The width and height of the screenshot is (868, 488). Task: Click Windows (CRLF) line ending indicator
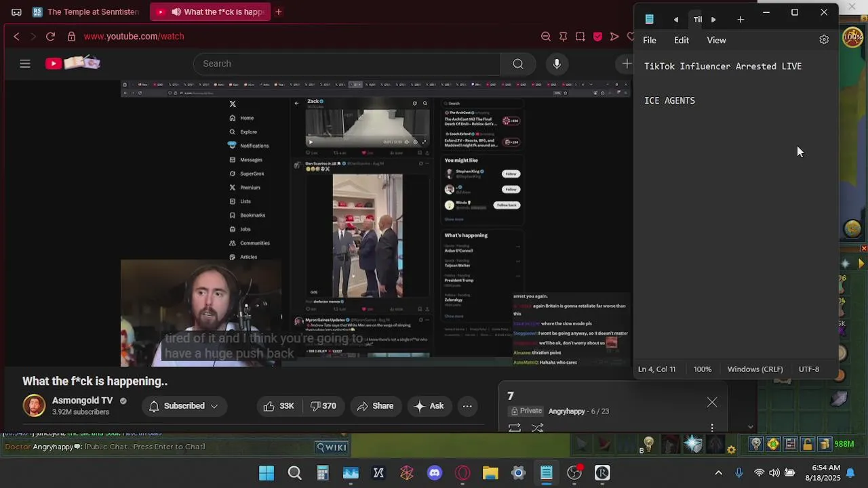pos(755,369)
